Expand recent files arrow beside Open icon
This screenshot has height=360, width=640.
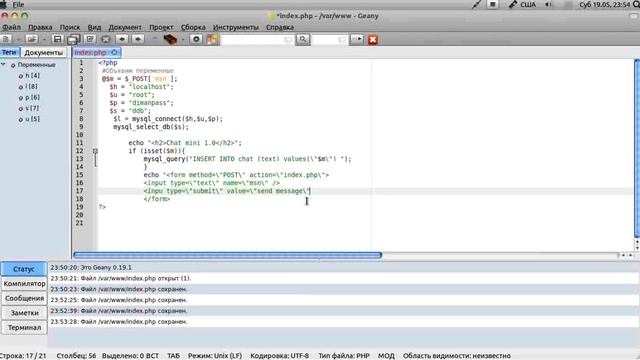pos(44,40)
